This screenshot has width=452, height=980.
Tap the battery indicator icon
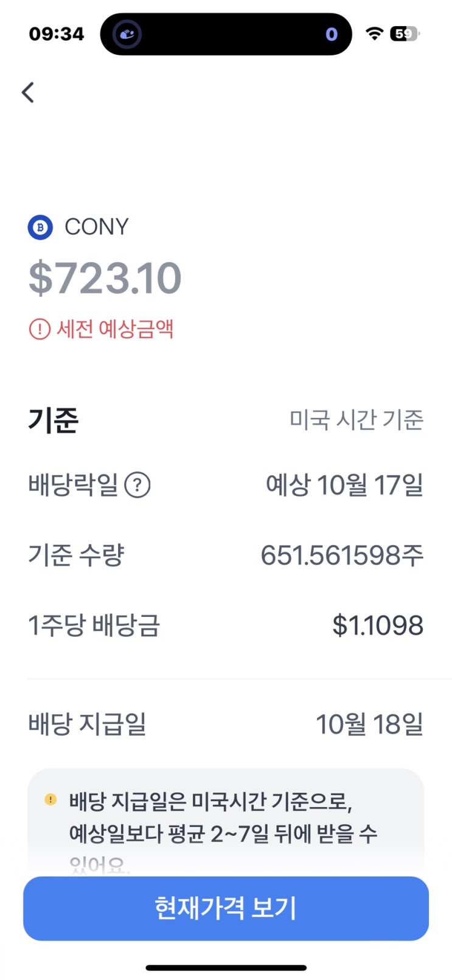404,34
